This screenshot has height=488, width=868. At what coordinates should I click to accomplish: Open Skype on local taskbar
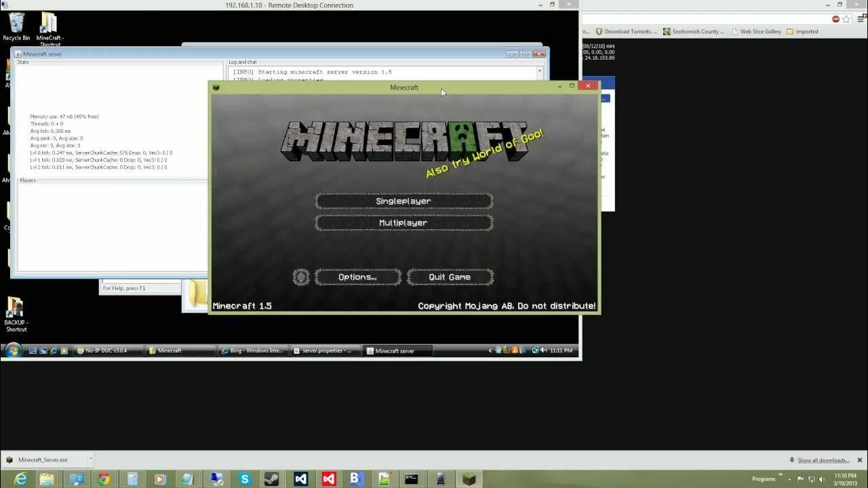click(x=245, y=479)
